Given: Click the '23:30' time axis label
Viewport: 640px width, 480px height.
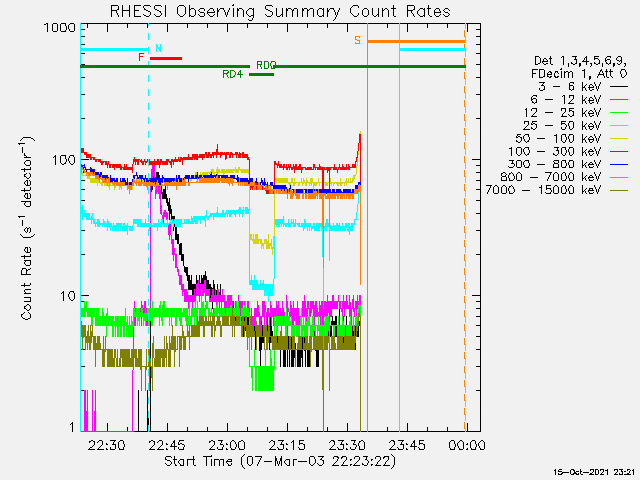Looking at the screenshot, I should (x=347, y=445).
